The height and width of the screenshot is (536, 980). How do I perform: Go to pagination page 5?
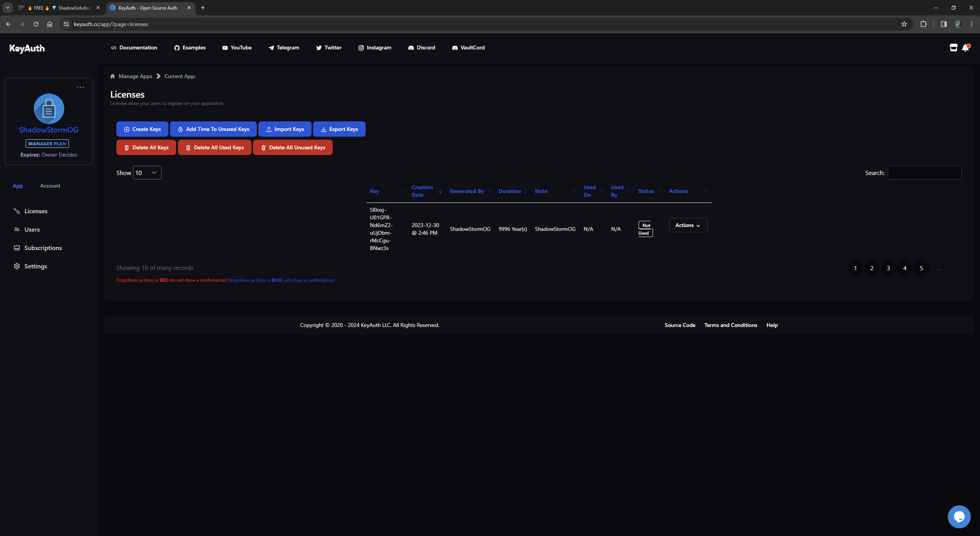point(921,268)
